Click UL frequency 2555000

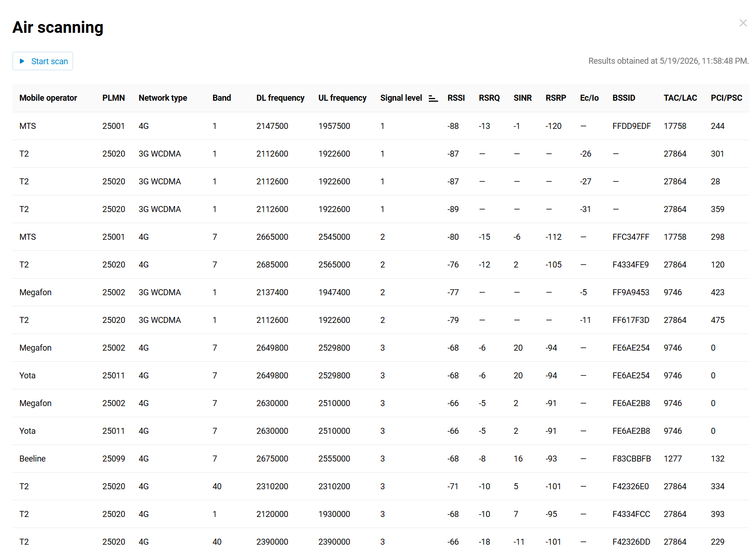pyautogui.click(x=334, y=459)
